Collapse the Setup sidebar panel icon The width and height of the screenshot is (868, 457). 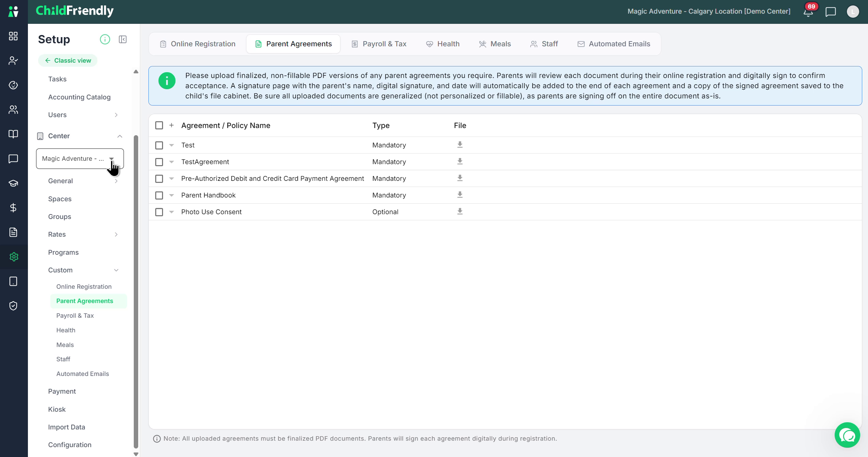coord(123,40)
